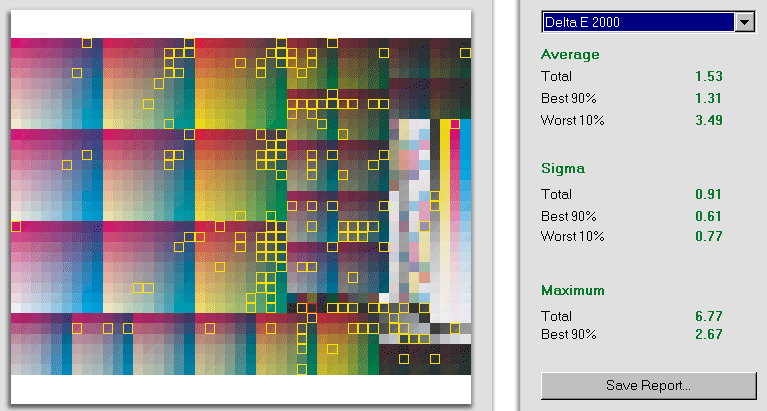Select the Average Total value 1.53
767x411 pixels.
(x=708, y=76)
